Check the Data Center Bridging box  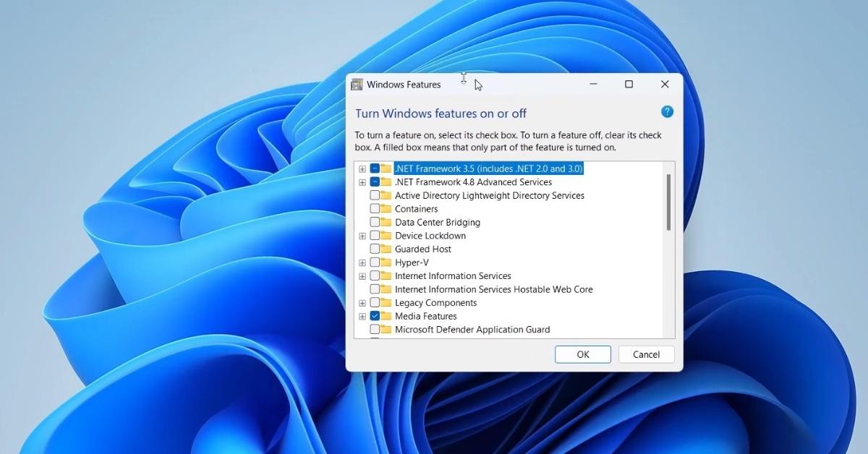coord(375,222)
